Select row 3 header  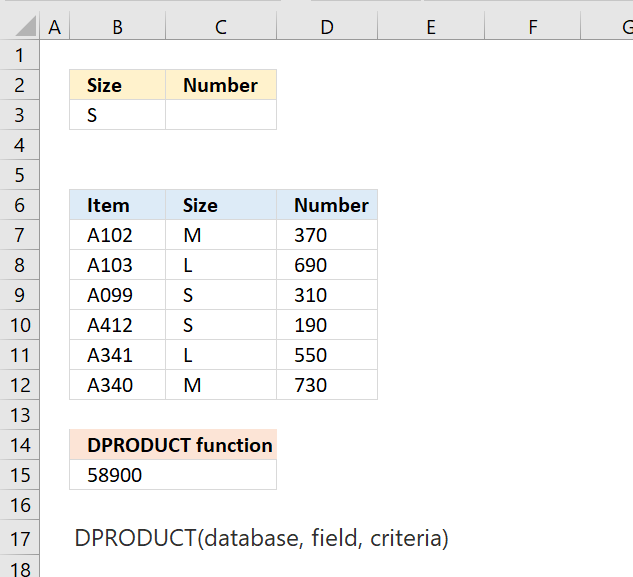(19, 115)
